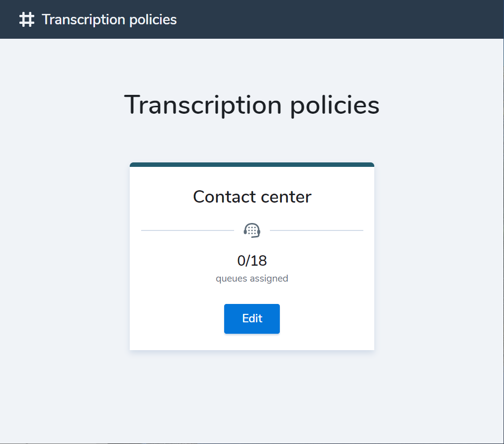Click the teal accent bar atop the card
Image resolution: width=504 pixels, height=444 pixels.
point(252,163)
